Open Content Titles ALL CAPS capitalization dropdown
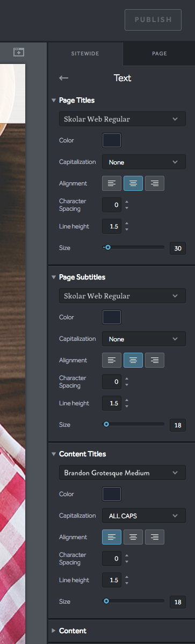The width and height of the screenshot is (195, 644). point(143,516)
